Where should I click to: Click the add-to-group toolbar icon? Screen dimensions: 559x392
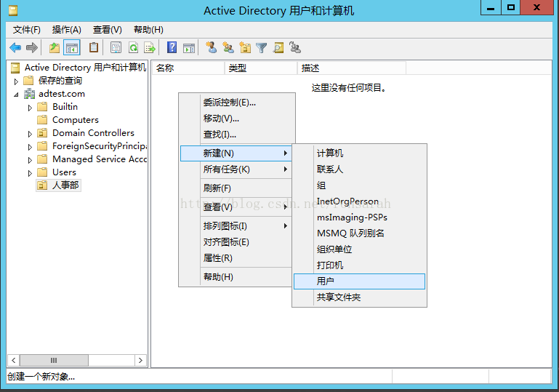(x=295, y=47)
